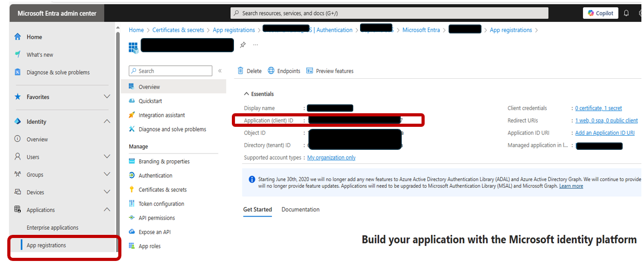Expand the Groups chevron
This screenshot has height=262, width=644.
point(107,175)
